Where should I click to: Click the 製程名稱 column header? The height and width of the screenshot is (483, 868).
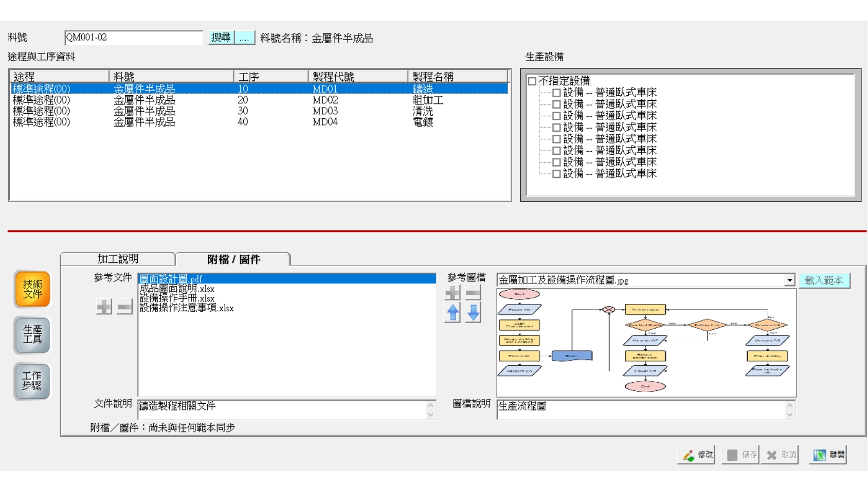(458, 77)
